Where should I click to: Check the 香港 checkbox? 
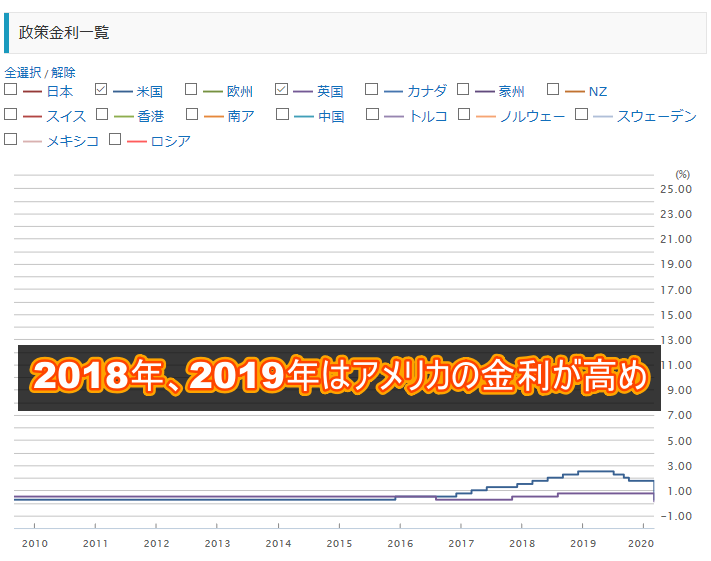[102, 114]
